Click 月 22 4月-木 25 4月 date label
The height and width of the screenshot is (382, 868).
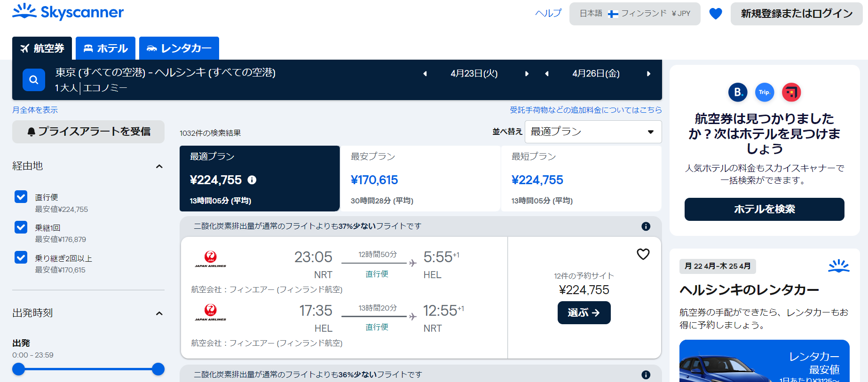(x=718, y=266)
